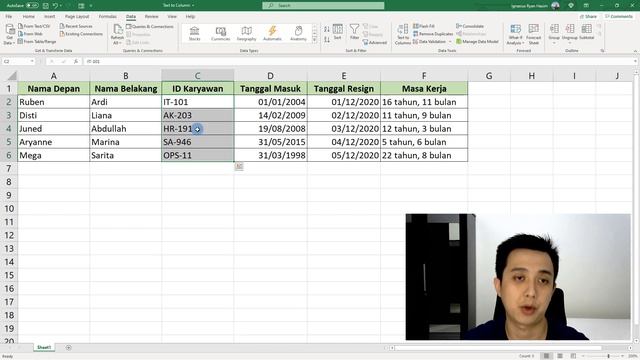
Task: Click Sort A to Z icon
Action: point(327,29)
